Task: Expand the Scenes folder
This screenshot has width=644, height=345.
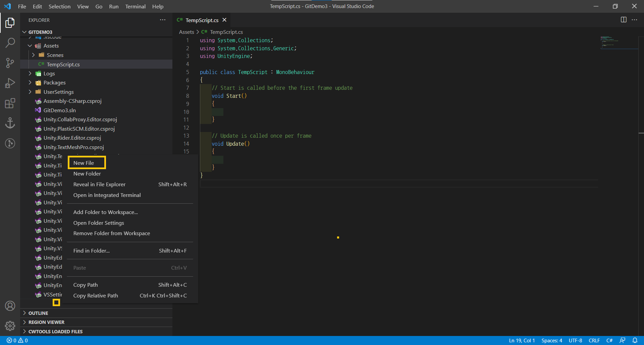Action: (x=33, y=55)
